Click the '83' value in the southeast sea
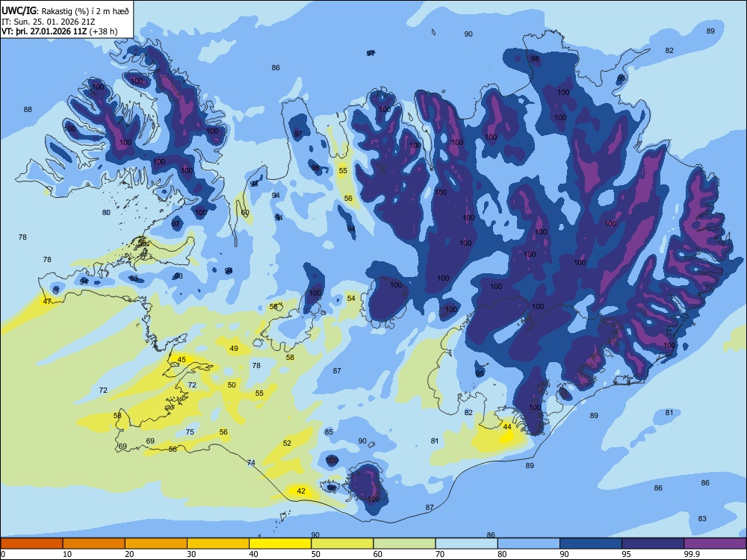This screenshot has width=747, height=560. (x=702, y=519)
